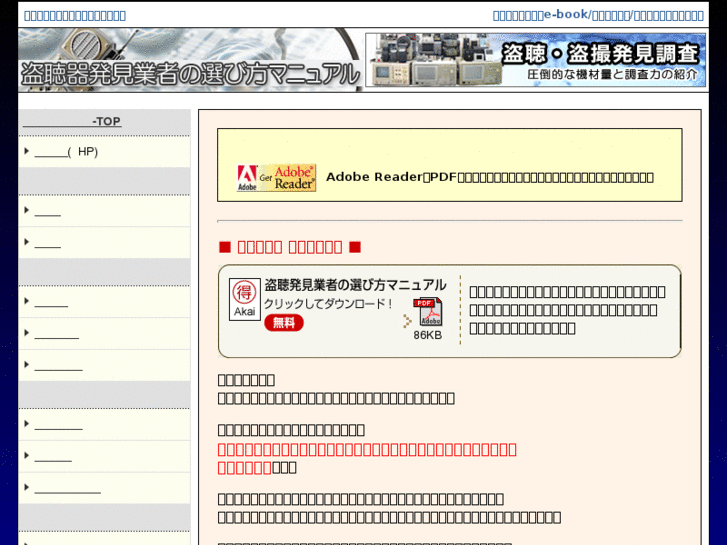Open the -TOP link in the sidebar

tap(72, 122)
